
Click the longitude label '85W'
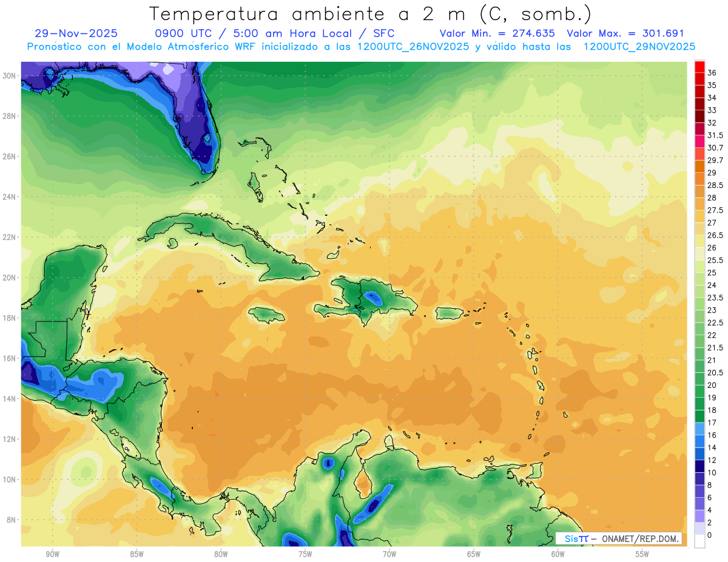[136, 554]
